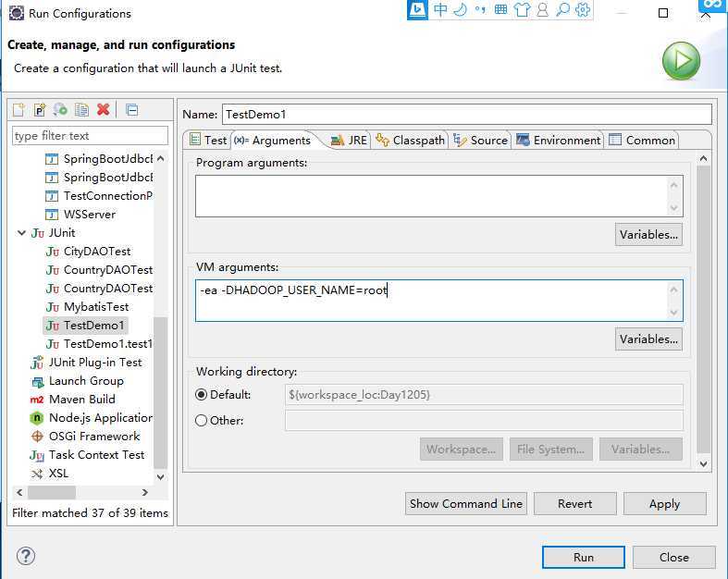Image resolution: width=728 pixels, height=579 pixels.
Task: Open the Classpath tab
Action: click(x=410, y=140)
